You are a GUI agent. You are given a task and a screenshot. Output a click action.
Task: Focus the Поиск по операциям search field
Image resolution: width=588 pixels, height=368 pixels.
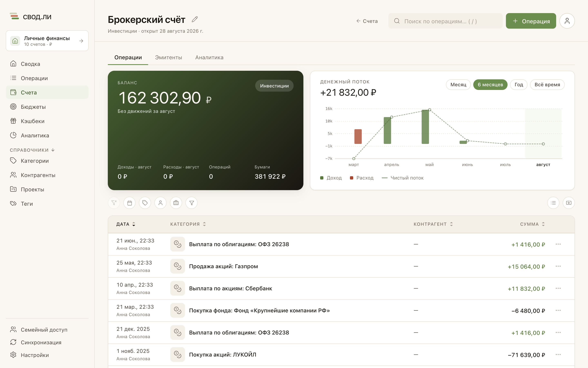(445, 21)
